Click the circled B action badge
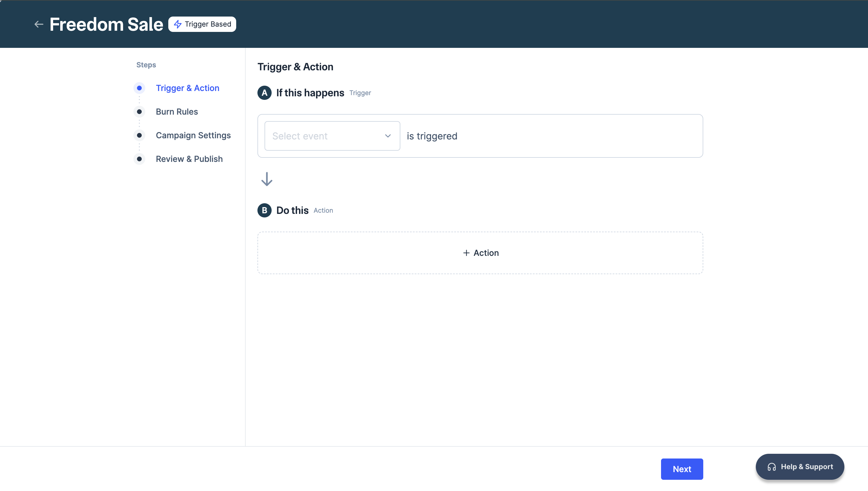The image size is (868, 491). [x=265, y=210]
